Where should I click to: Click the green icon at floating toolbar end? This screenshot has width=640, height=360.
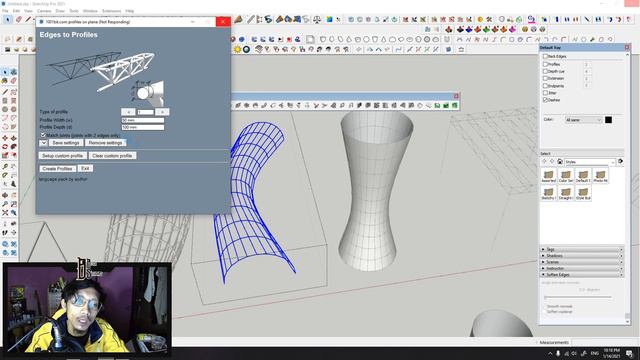(454, 105)
